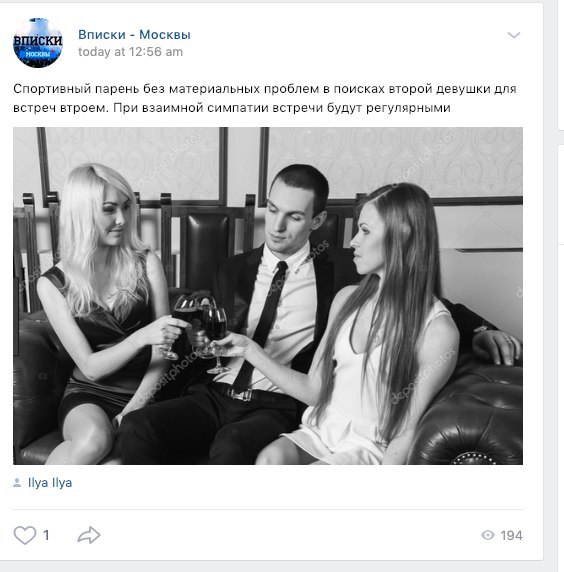Open the post via today at 12:56 am
The height and width of the screenshot is (572, 564).
(x=130, y=52)
